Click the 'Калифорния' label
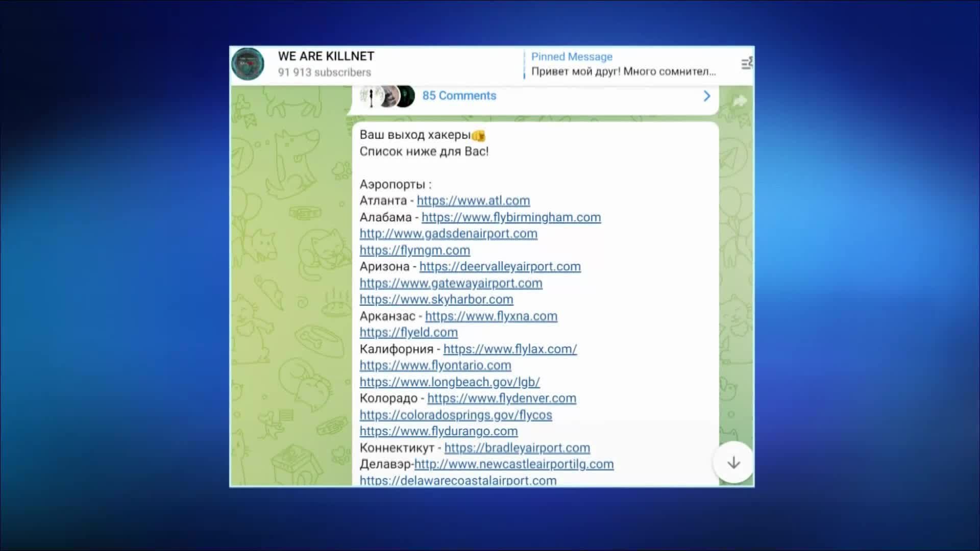The image size is (980, 551). 397,349
